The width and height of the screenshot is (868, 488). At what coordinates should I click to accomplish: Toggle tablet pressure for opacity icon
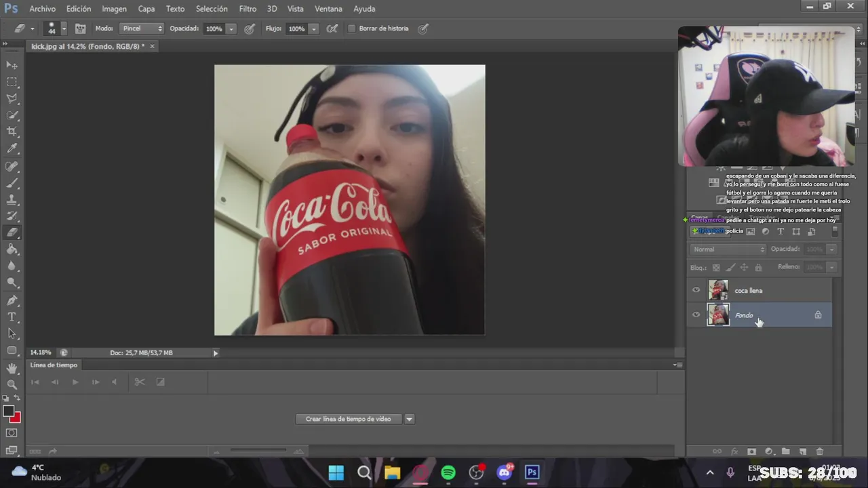(x=250, y=28)
